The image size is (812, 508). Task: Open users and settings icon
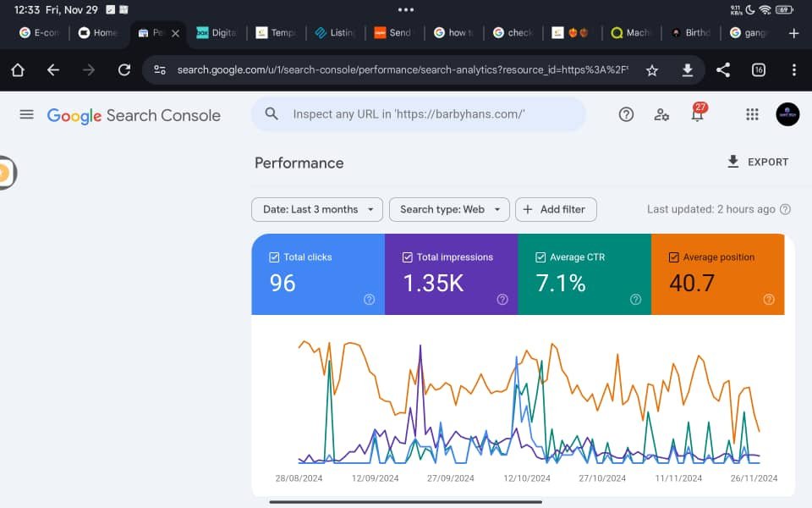tap(661, 114)
